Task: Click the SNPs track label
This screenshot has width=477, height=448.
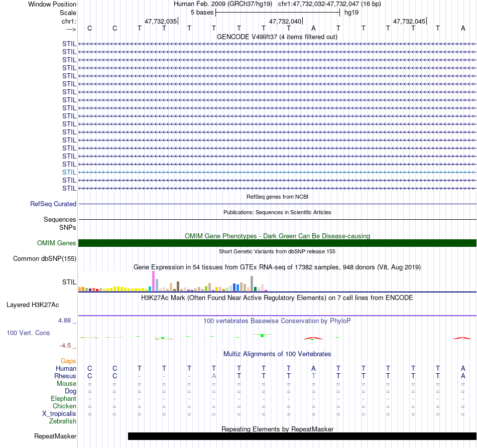Action: 68,227
